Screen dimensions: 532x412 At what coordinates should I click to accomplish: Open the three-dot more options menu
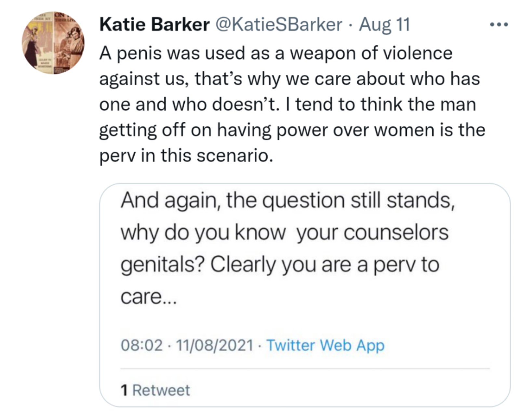[499, 24]
